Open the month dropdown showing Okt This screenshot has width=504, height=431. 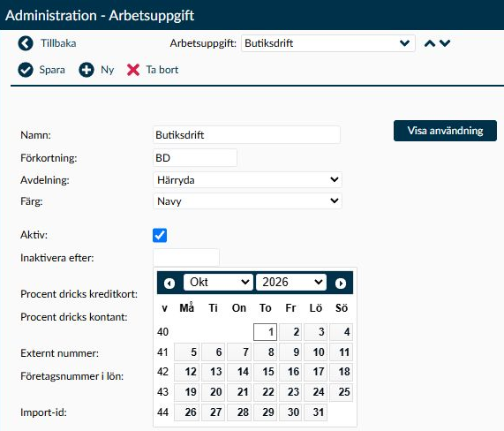(218, 282)
